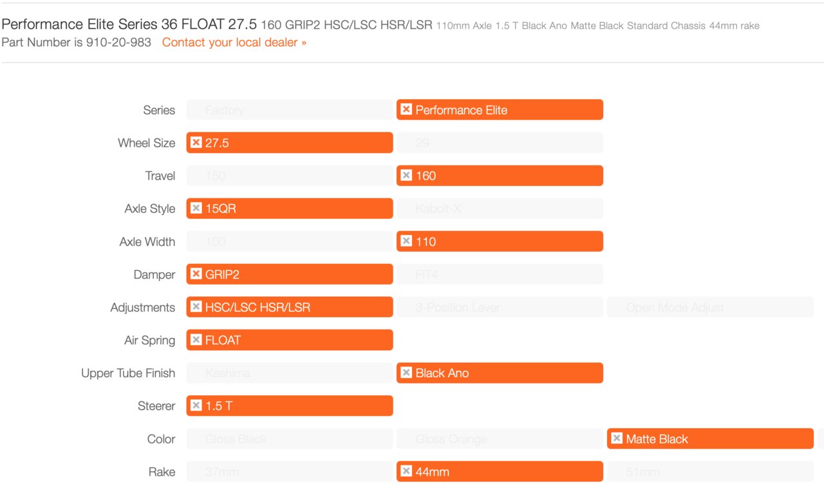Choose the greyed-out 51mm rake option

pos(710,471)
